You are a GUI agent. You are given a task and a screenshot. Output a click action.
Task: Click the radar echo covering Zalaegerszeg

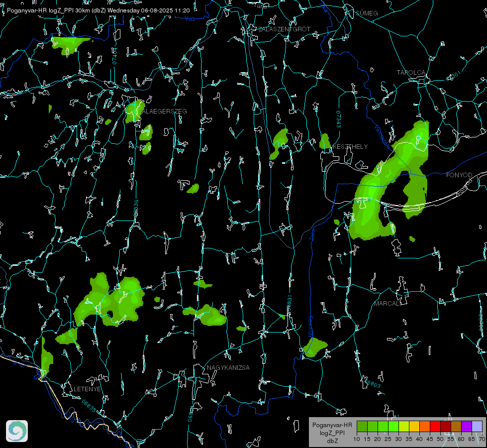click(x=134, y=112)
